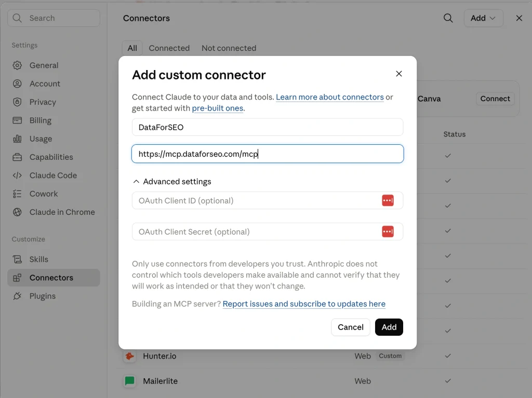Open Report issues and subscribe to updates link

[303, 304]
